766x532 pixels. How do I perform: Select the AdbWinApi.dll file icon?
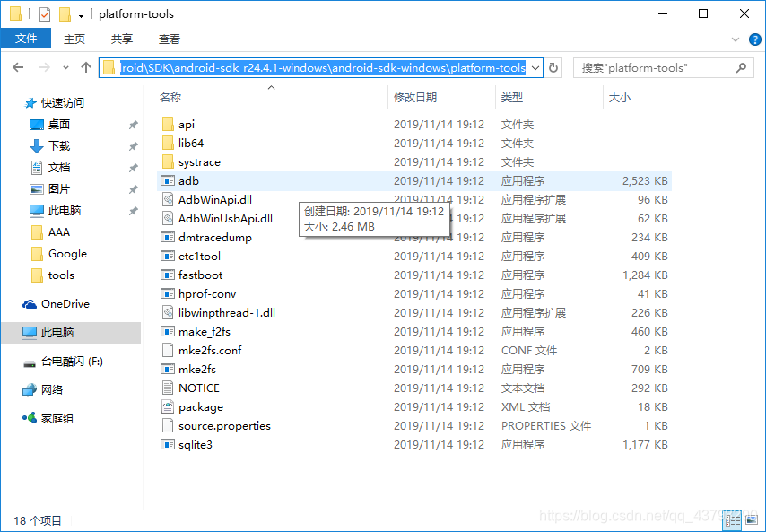pyautogui.click(x=168, y=199)
